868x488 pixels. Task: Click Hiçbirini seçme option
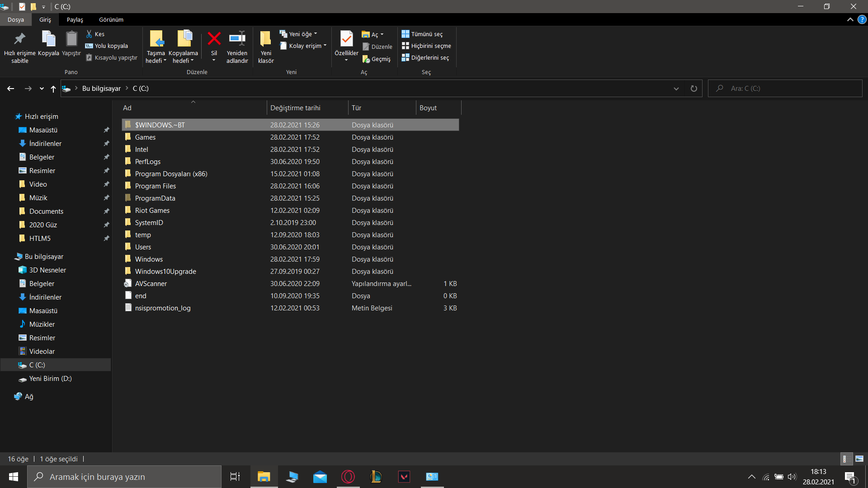[426, 46]
